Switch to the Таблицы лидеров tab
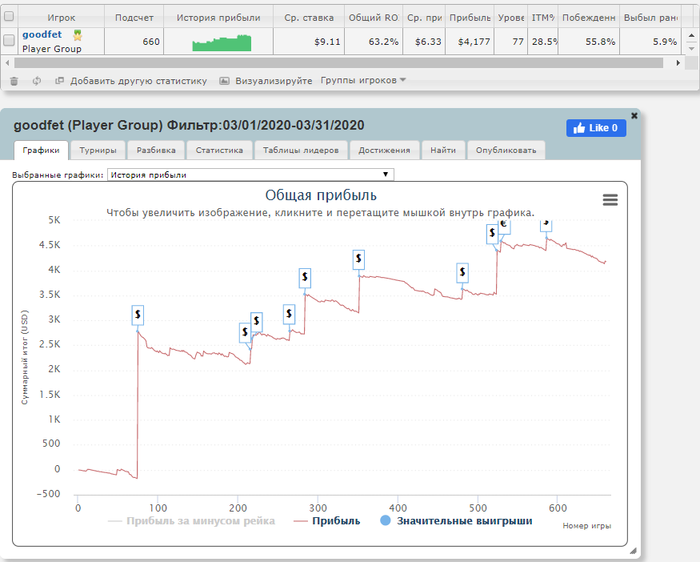 click(301, 150)
